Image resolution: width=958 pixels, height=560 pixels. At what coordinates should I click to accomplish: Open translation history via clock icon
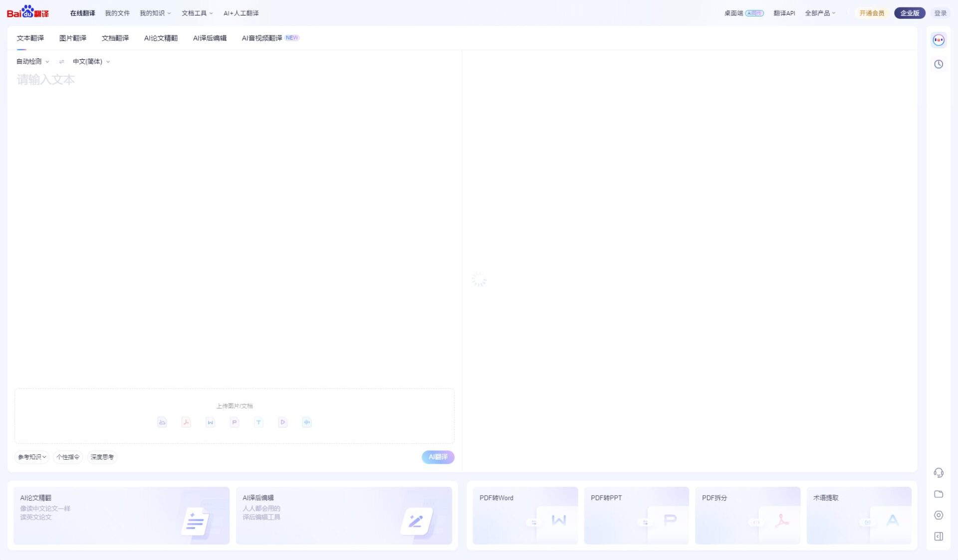(939, 64)
